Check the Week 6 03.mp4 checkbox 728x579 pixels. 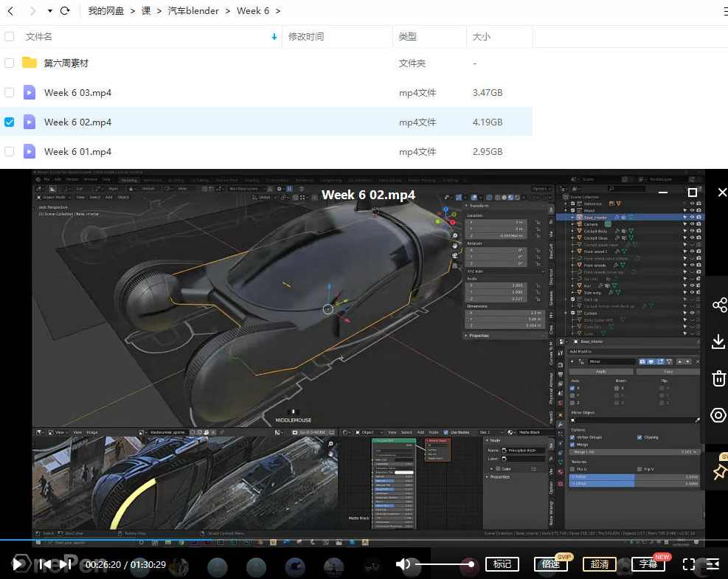coord(10,92)
